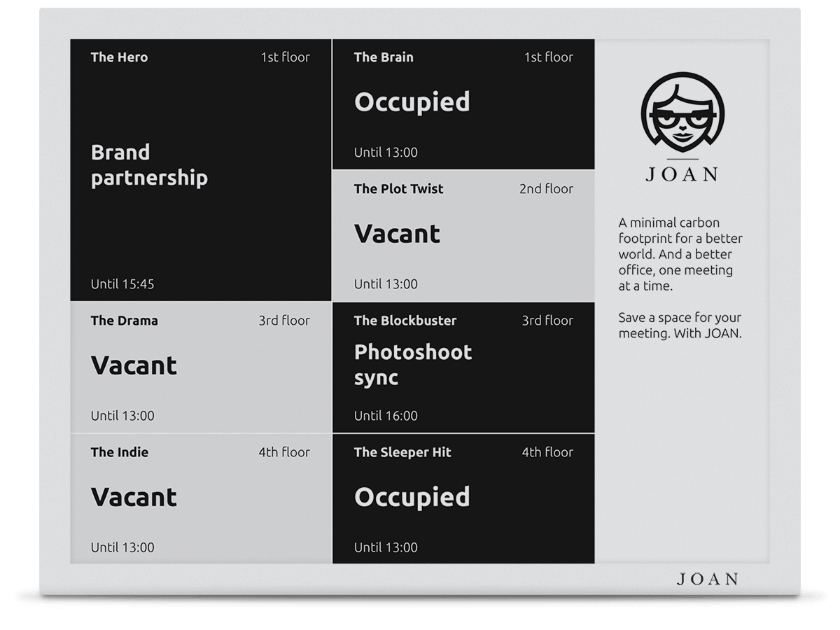This screenshot has width=840, height=630.
Task: Click the '2nd floor' label
Action: click(x=546, y=189)
